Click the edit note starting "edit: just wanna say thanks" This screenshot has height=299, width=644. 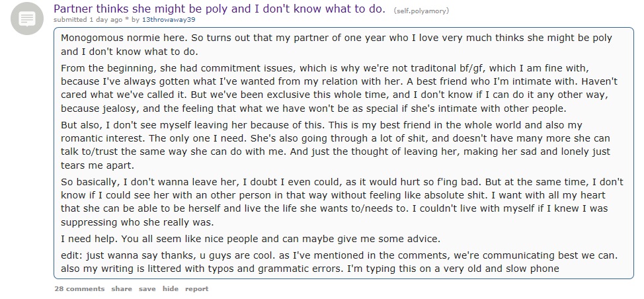click(339, 262)
